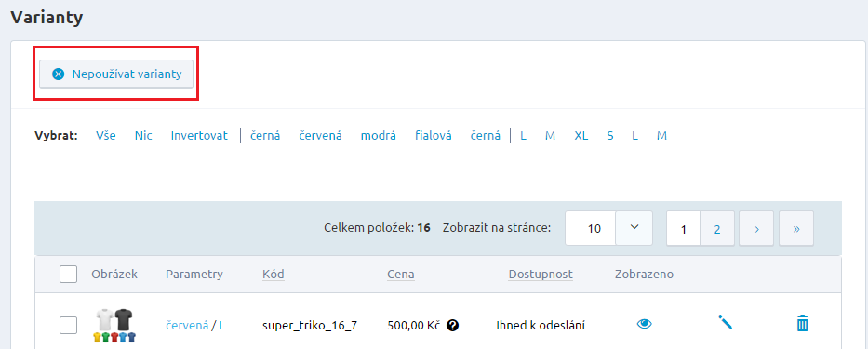Sort the table by Cena column
The height and width of the screenshot is (349, 868).
[x=401, y=275]
